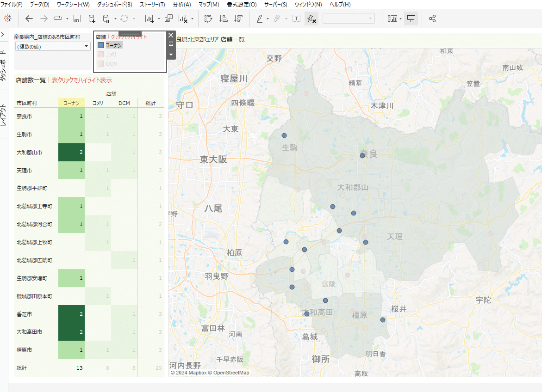Open replay animation speed dropdown arrow
The width and height of the screenshot is (542, 392).
point(67,18)
